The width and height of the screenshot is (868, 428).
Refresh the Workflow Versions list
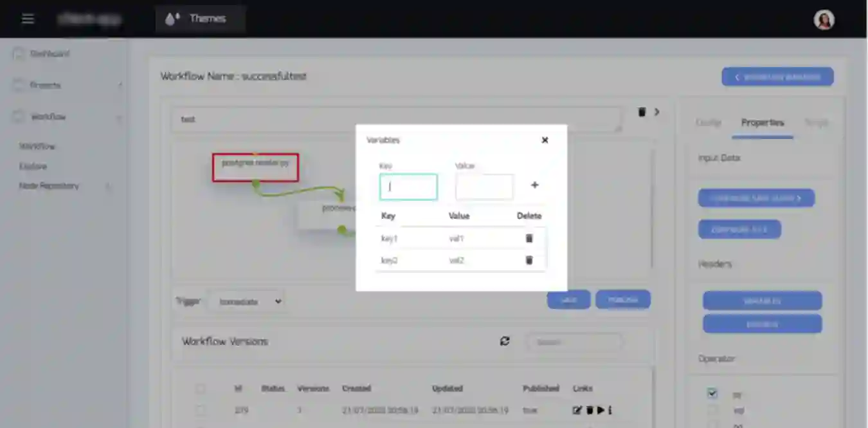point(505,341)
